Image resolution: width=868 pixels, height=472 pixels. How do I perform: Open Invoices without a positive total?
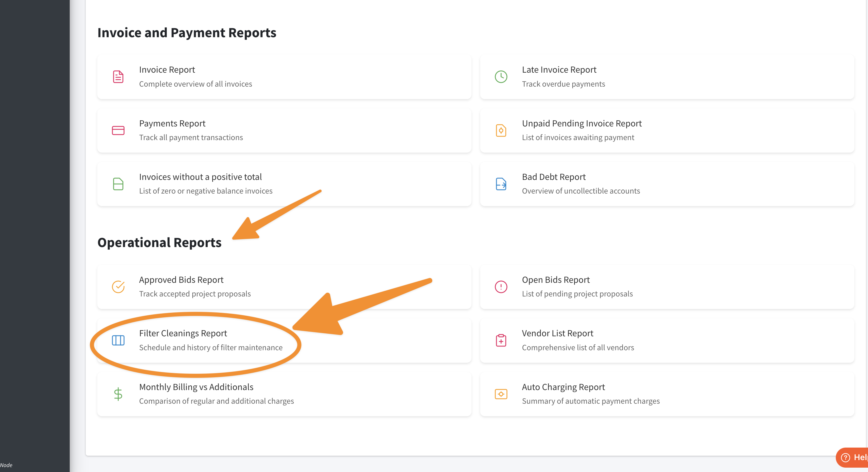200,177
